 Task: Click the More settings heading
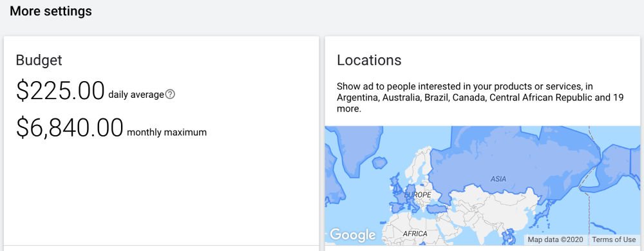[50, 11]
